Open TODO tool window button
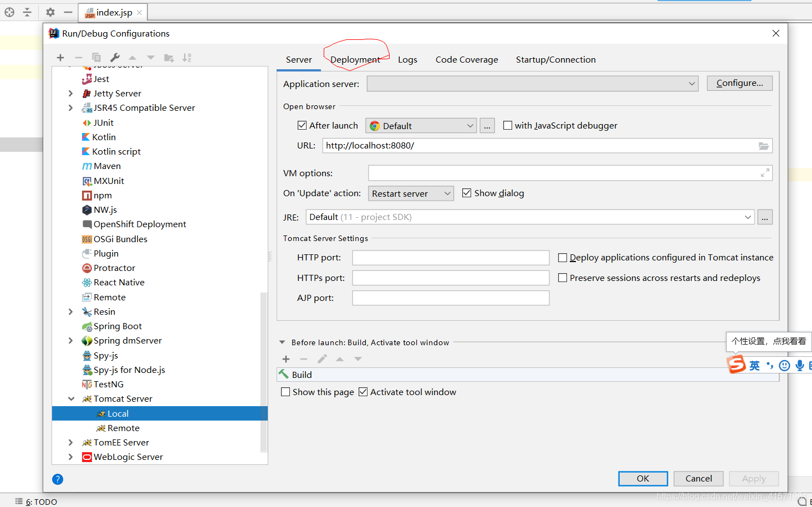812x507 pixels. click(x=37, y=501)
